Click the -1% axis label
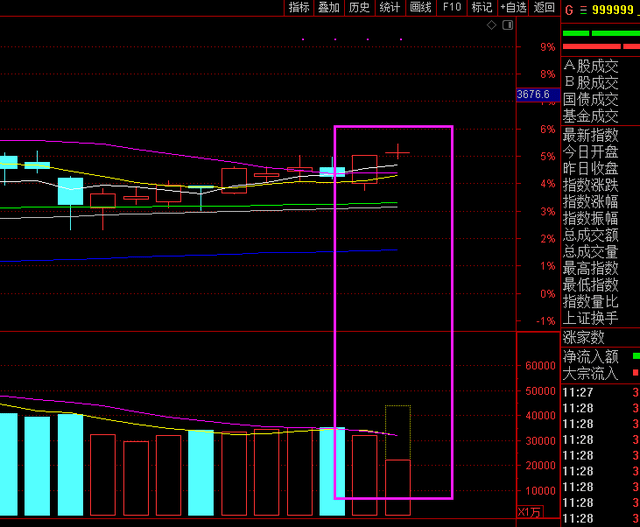Viewport: 640px width, 527px height. [546, 321]
